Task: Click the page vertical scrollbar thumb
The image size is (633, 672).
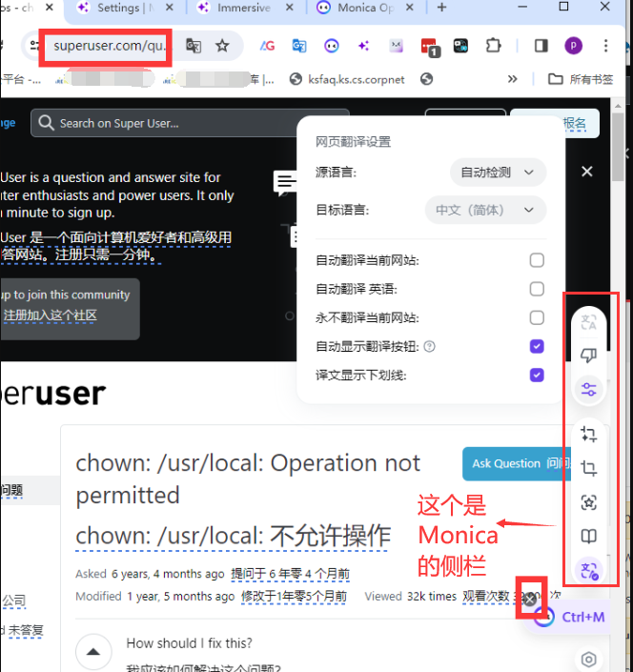Action: [617, 147]
